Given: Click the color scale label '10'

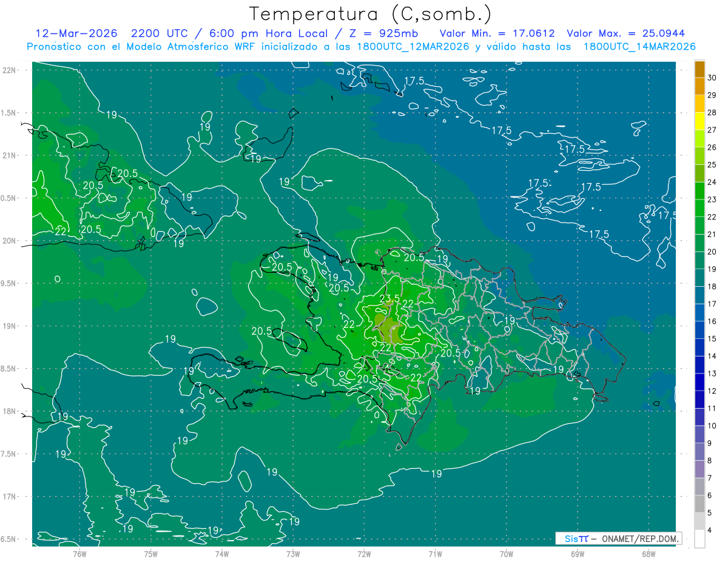Looking at the screenshot, I should [712, 426].
